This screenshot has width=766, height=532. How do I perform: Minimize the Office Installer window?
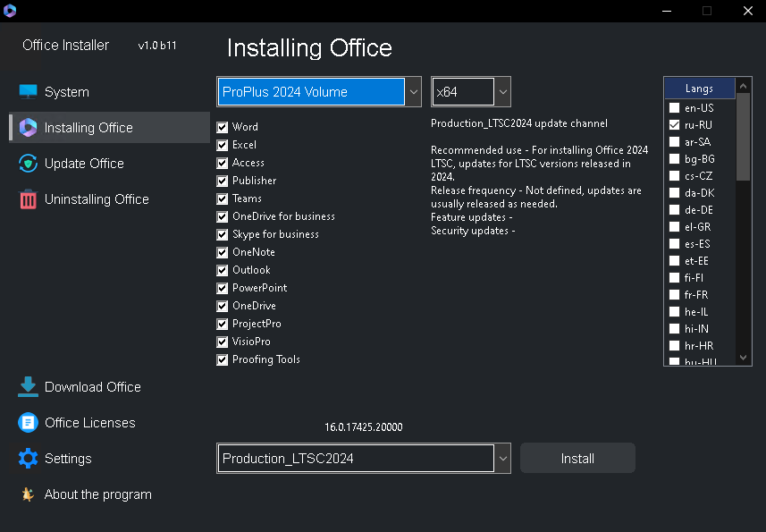[x=667, y=11]
